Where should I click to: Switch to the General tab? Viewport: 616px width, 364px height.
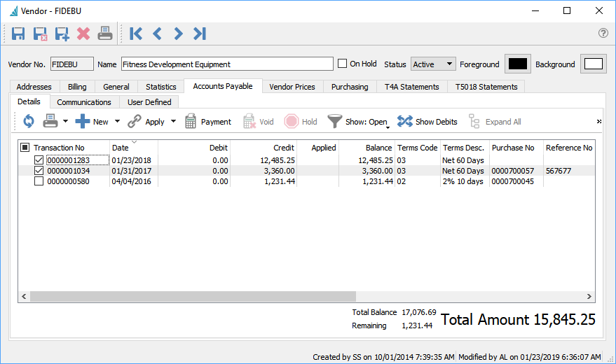(x=116, y=87)
